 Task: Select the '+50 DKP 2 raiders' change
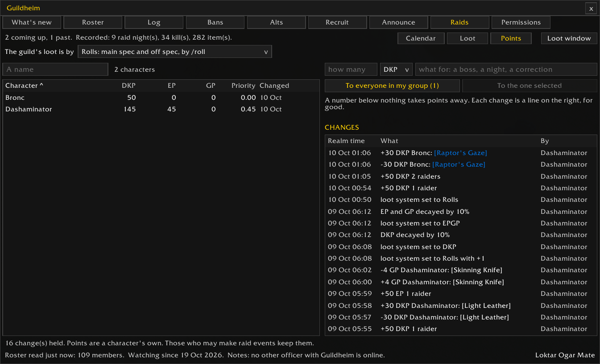point(461,176)
